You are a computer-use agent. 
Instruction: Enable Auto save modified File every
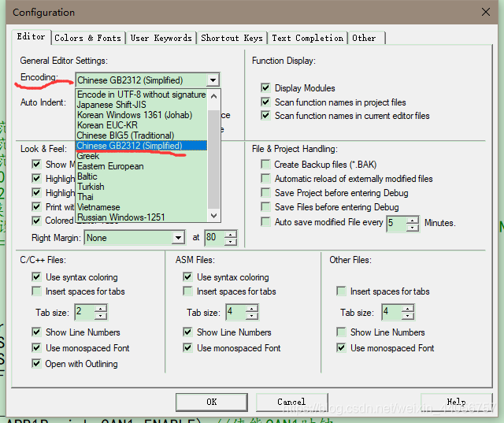click(265, 222)
